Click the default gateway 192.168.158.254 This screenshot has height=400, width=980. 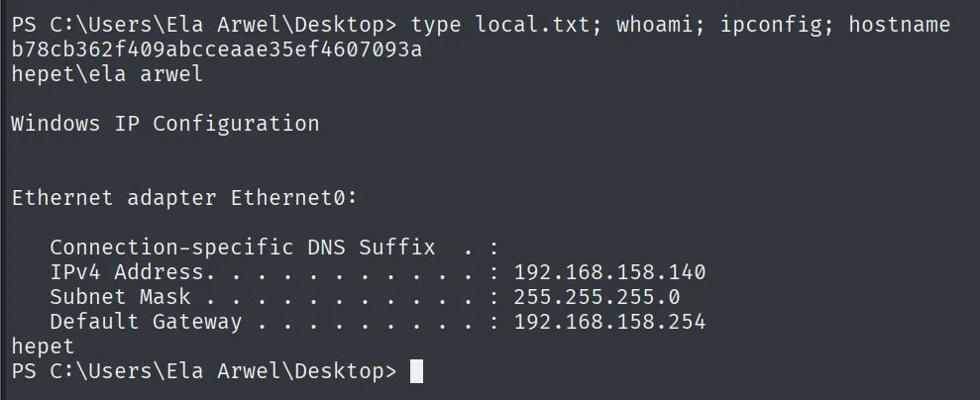[x=609, y=322]
